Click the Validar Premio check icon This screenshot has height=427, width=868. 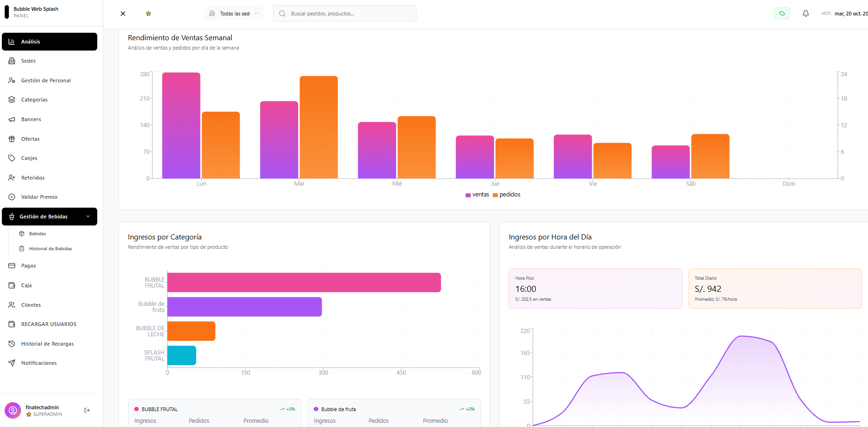[12, 197]
